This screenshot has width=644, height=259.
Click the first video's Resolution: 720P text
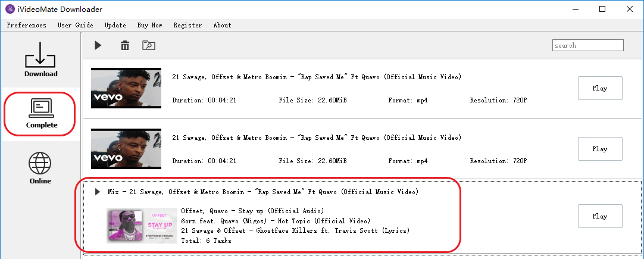pos(498,100)
